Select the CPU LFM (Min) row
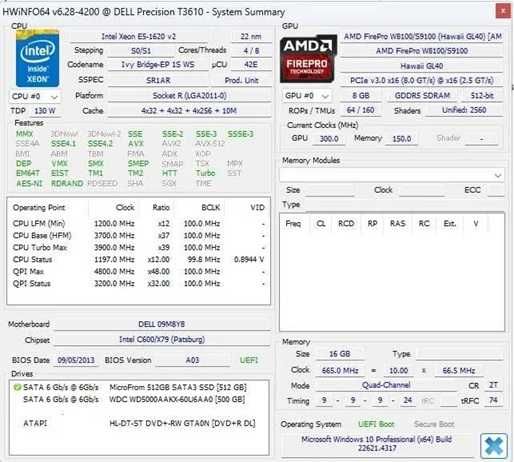This screenshot has width=514, height=462. coord(139,223)
